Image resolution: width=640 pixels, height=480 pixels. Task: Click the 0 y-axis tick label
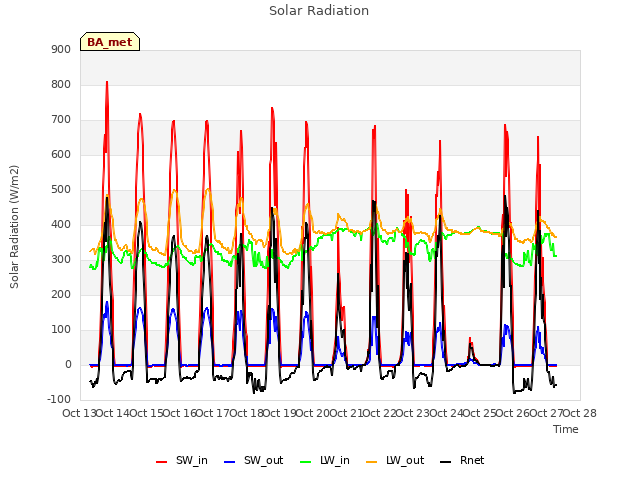68,364
